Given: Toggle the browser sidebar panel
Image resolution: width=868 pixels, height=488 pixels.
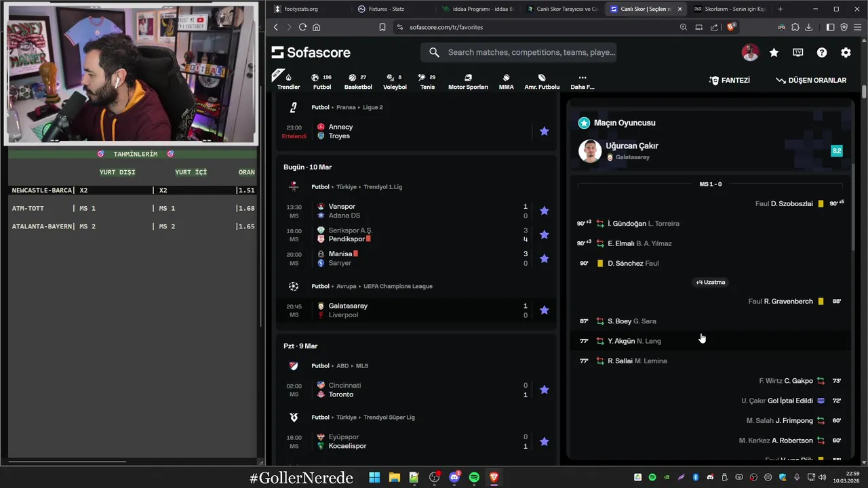Looking at the screenshot, I should pyautogui.click(x=830, y=27).
